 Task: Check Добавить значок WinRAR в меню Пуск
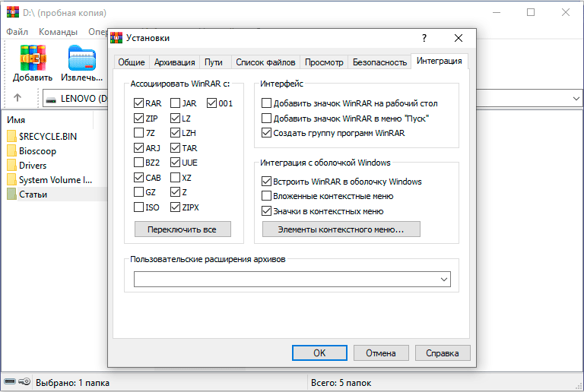click(266, 119)
